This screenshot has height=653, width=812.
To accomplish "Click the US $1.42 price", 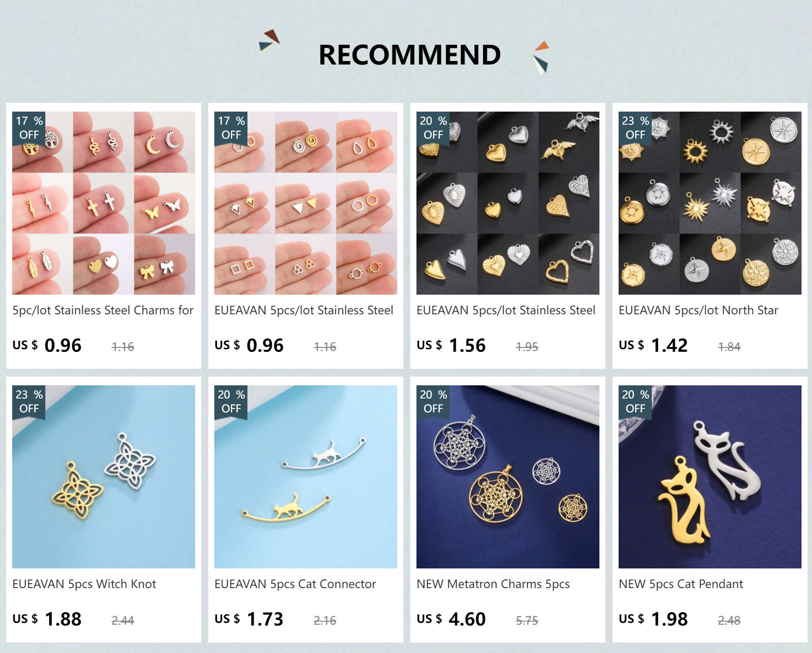I will (x=653, y=345).
